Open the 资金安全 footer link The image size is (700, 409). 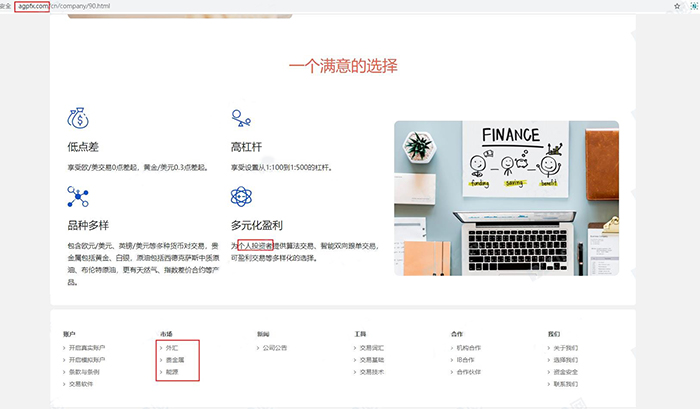(566, 372)
